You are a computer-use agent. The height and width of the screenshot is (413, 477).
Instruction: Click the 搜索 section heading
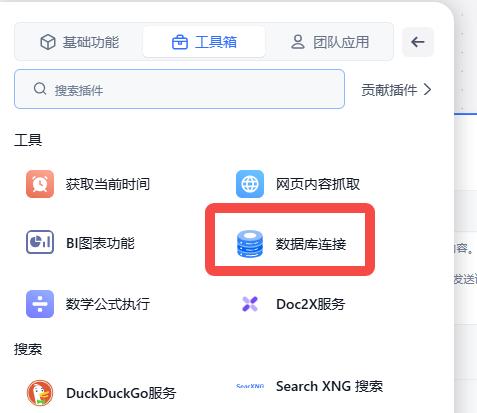[x=28, y=349]
